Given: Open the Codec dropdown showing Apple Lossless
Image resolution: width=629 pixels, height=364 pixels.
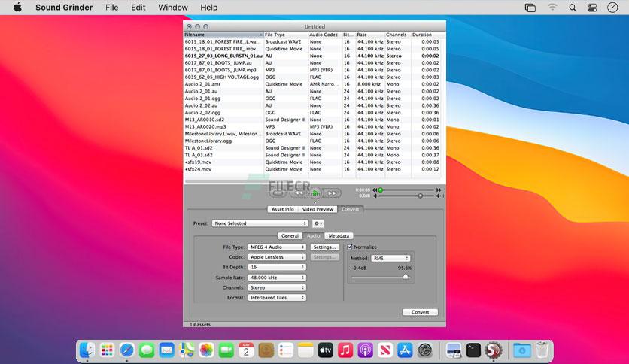Looking at the screenshot, I should coord(277,257).
